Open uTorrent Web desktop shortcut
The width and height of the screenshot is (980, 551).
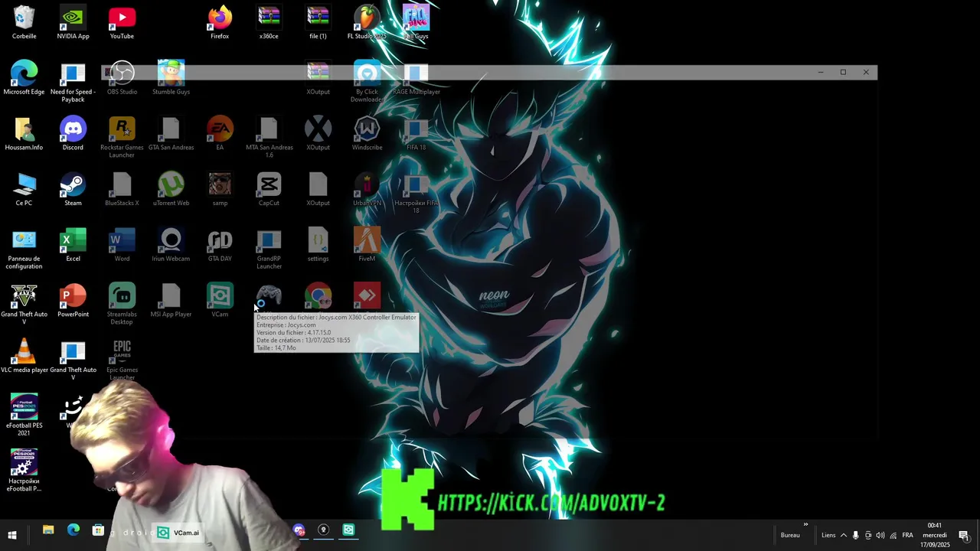pos(171,190)
